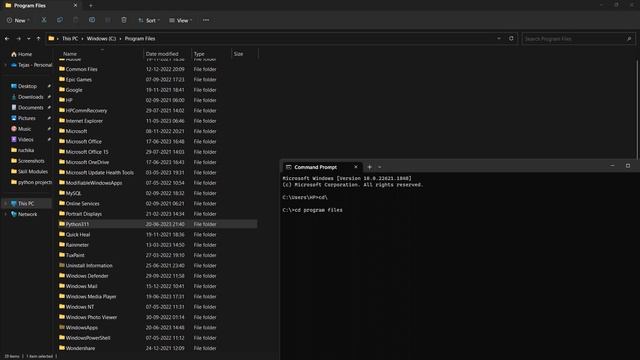Click the search magnifier icon
640x360 pixels.
(x=629, y=39)
